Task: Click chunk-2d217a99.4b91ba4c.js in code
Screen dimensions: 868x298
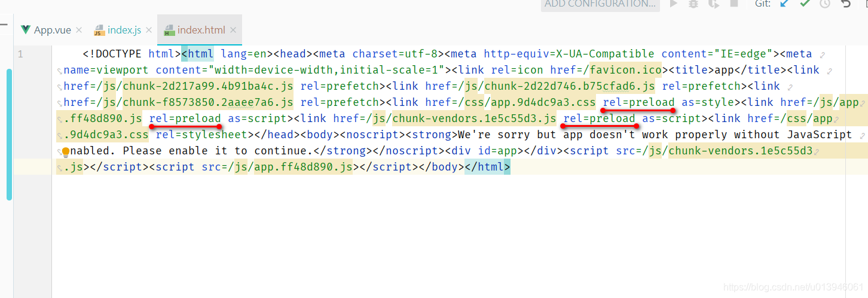Action: (x=208, y=86)
